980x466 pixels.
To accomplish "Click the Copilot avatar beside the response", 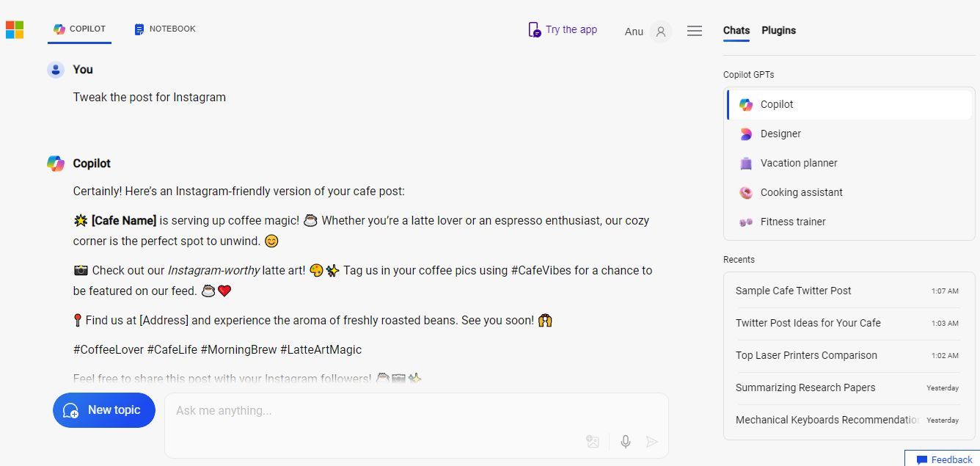I will (56, 164).
